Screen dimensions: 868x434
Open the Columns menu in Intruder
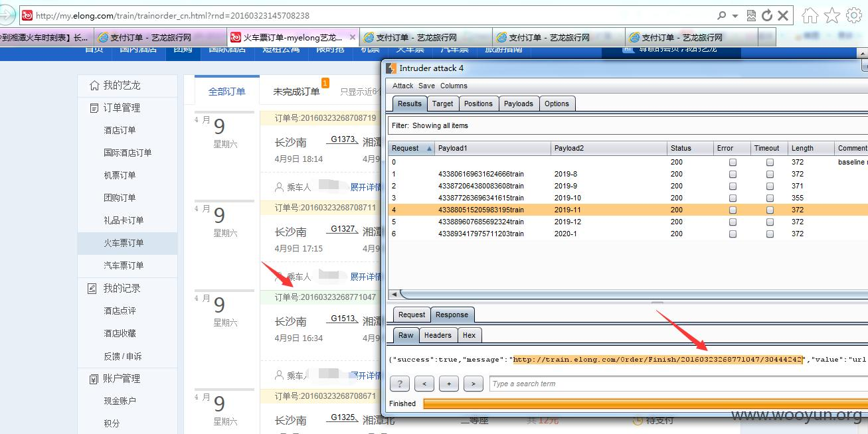[x=454, y=86]
